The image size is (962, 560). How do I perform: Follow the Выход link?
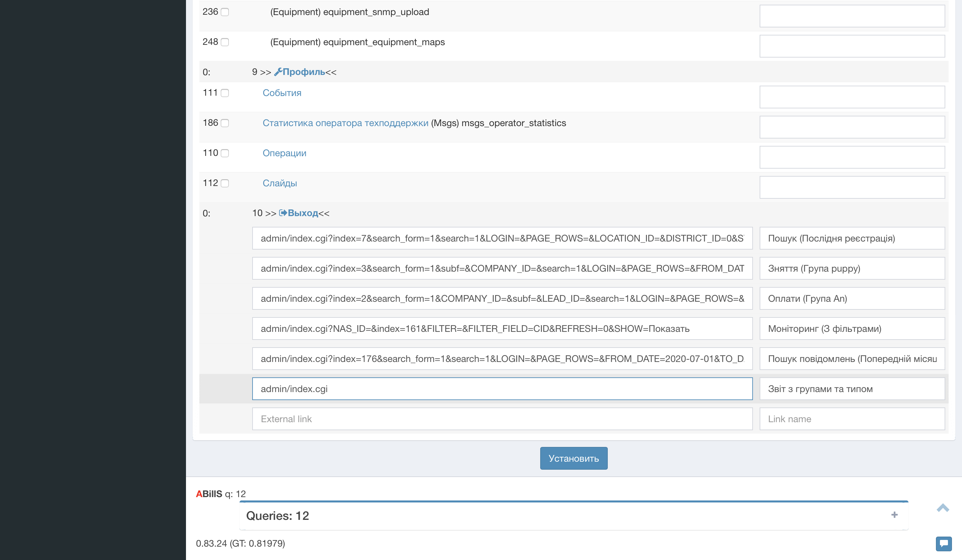[303, 213]
